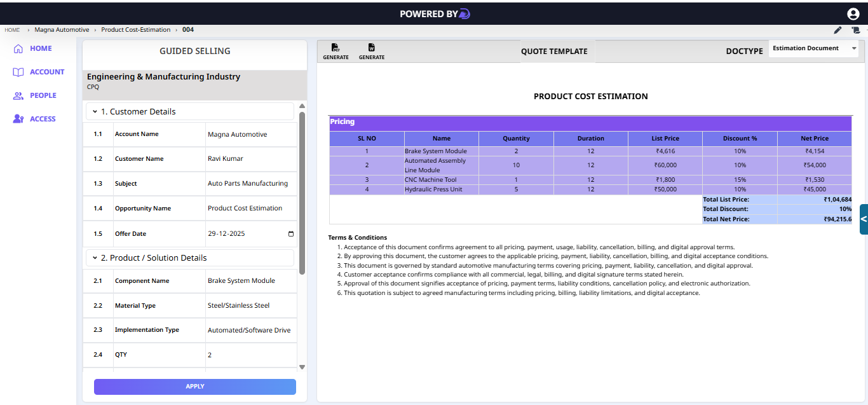Click the GUIDED SELLING panel heading

[x=195, y=51]
